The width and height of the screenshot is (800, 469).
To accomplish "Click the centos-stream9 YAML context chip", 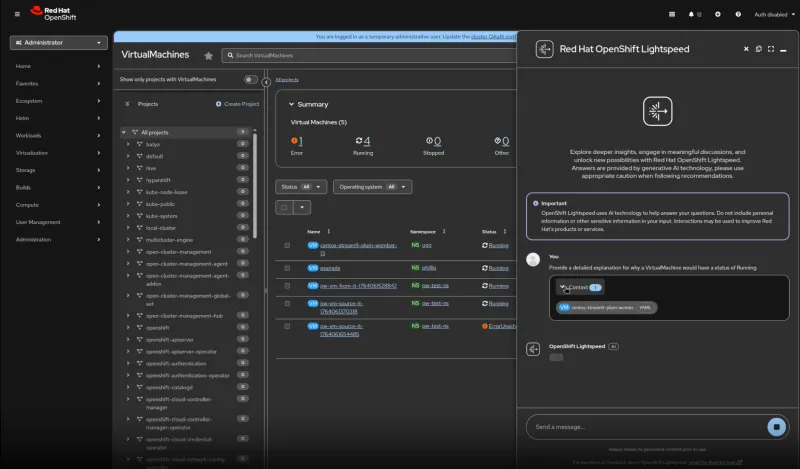I will (x=606, y=307).
